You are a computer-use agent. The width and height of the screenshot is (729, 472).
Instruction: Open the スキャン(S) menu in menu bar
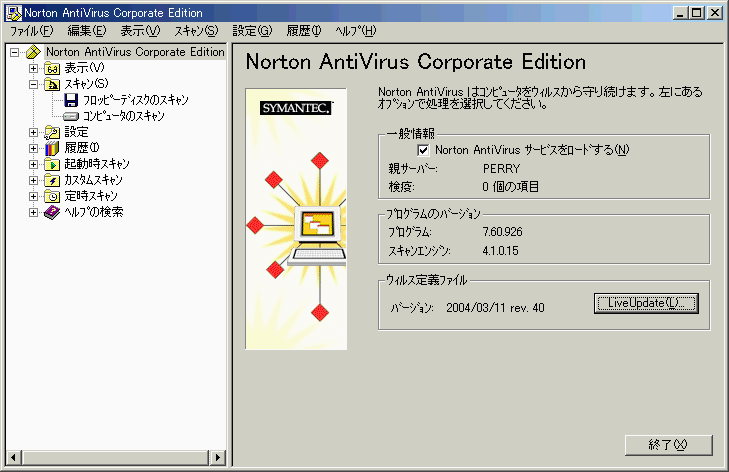coord(197,31)
